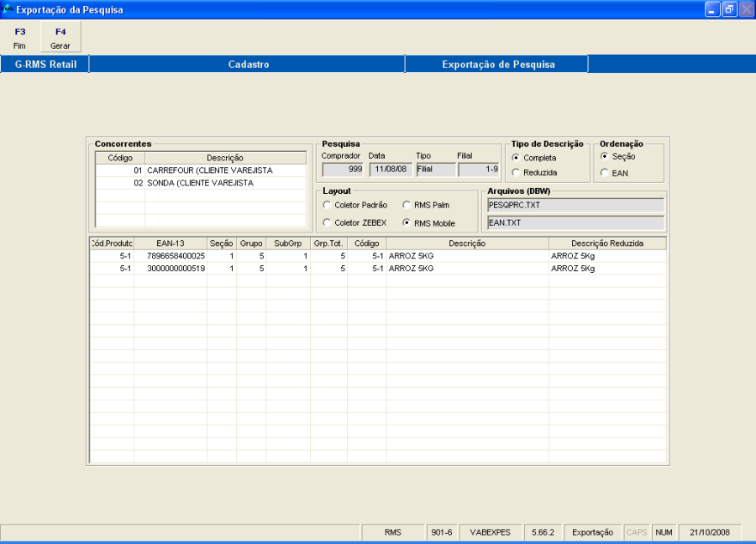Select Seção ordering radio button
Screen dimensions: 756x544
604,157
